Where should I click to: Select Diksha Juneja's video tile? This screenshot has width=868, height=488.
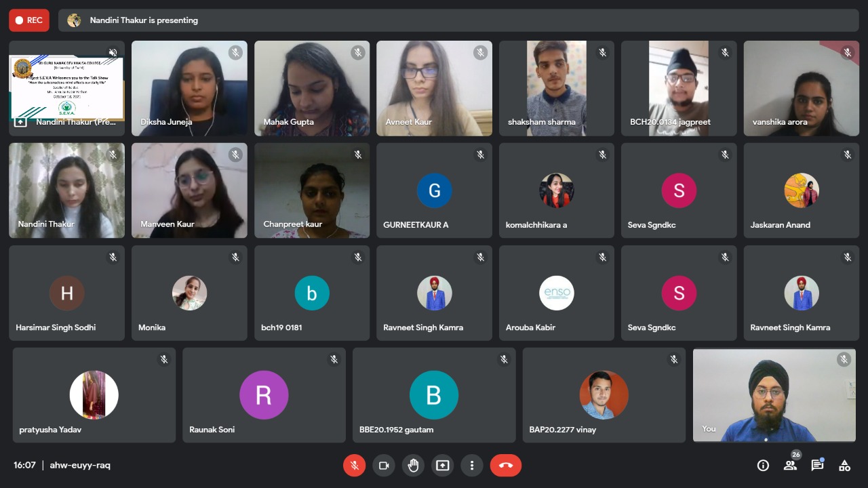click(x=189, y=88)
